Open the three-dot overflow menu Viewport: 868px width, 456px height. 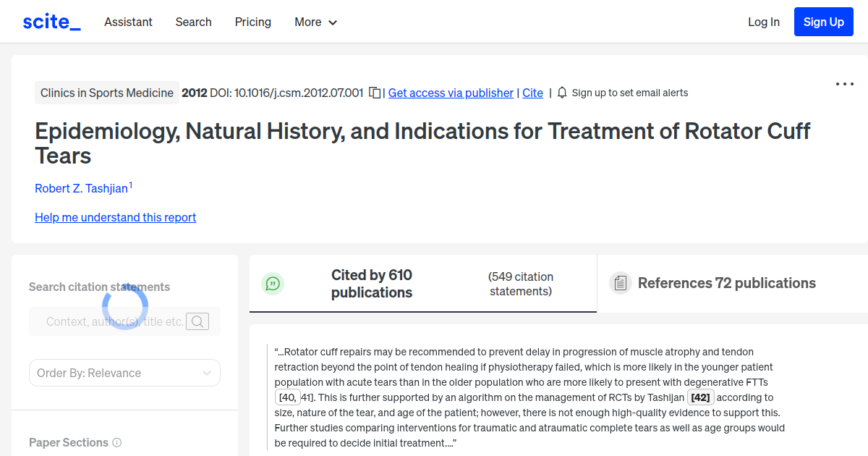844,84
